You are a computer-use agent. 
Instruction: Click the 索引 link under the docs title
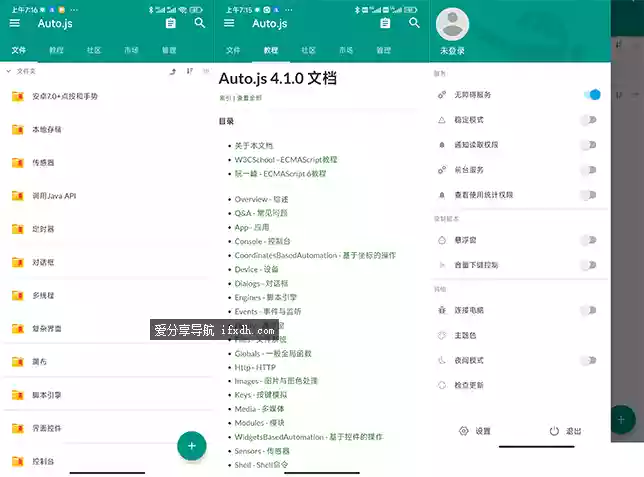tap(225, 98)
